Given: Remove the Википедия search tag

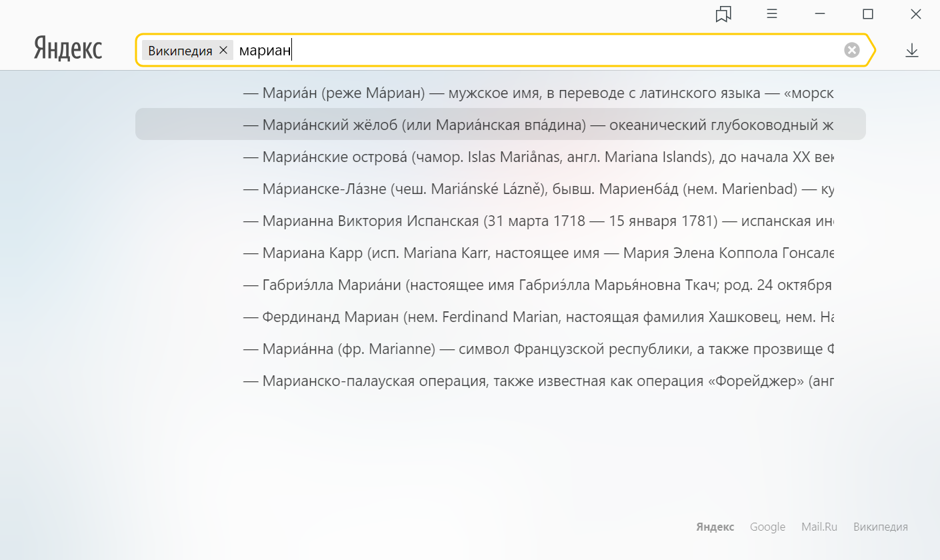Looking at the screenshot, I should [x=223, y=51].
